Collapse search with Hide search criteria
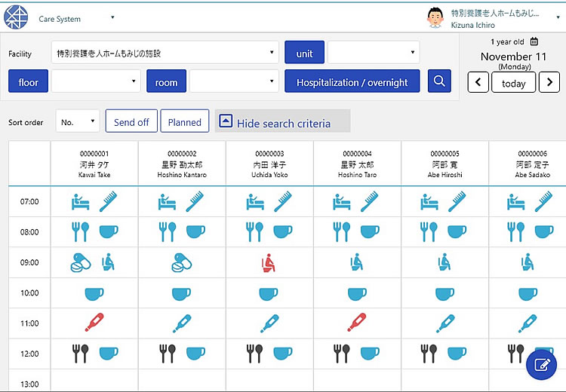 point(282,121)
